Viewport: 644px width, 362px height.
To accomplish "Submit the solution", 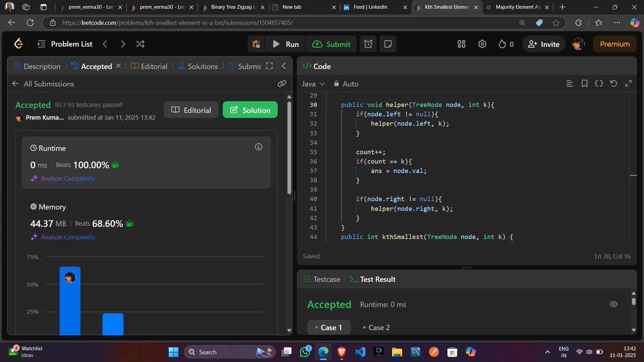I will [331, 44].
